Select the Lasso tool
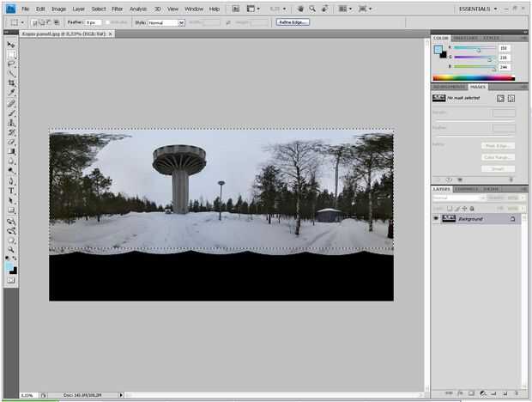This screenshot has width=532, height=402. tap(11, 64)
